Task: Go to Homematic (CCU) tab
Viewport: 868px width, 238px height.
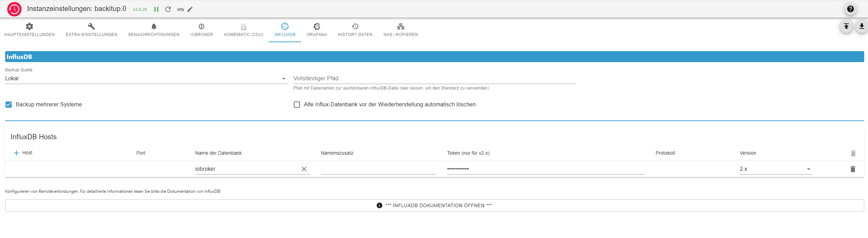Action: click(x=244, y=30)
